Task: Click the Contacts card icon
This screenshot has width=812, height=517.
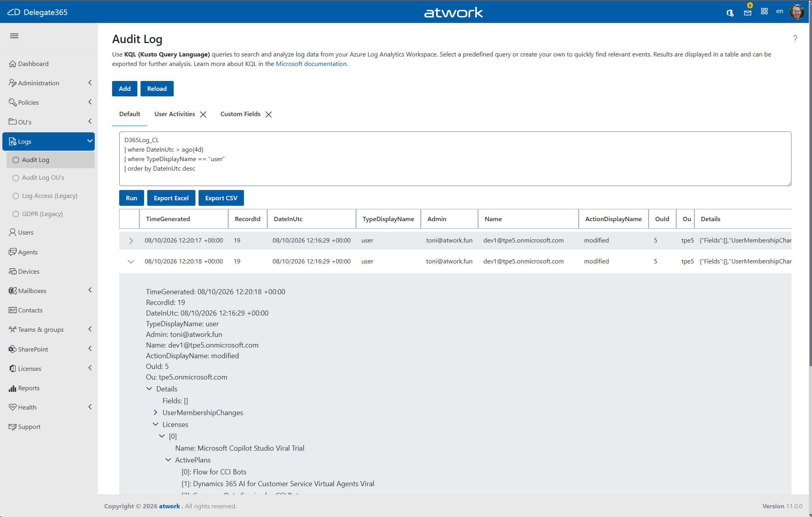Action: point(13,310)
